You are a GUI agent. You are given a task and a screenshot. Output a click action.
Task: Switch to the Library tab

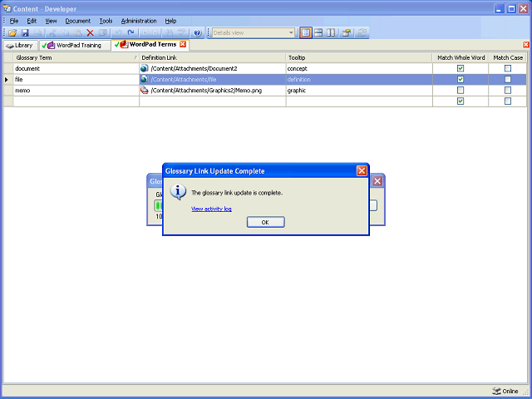[20, 45]
